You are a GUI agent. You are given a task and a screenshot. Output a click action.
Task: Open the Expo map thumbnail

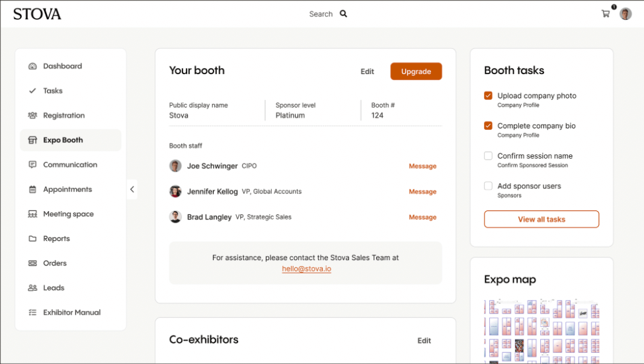click(542, 331)
